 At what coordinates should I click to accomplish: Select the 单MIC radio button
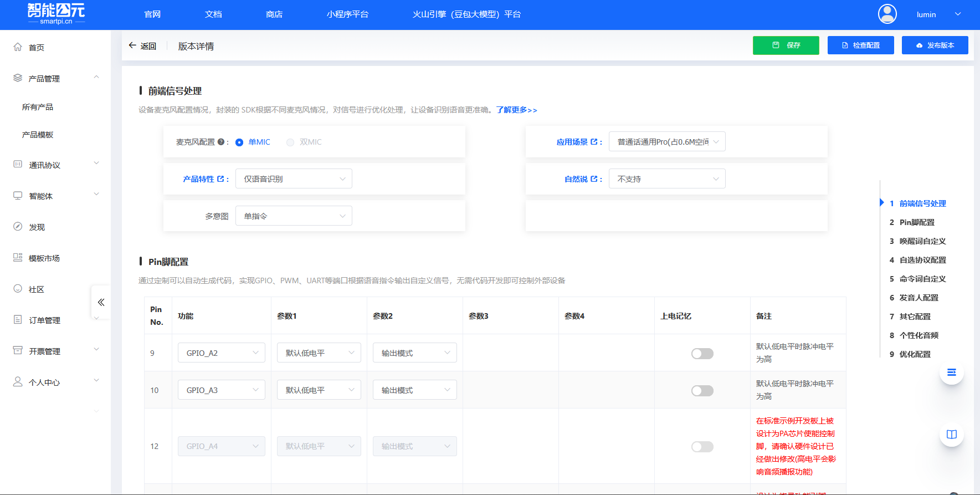point(239,142)
